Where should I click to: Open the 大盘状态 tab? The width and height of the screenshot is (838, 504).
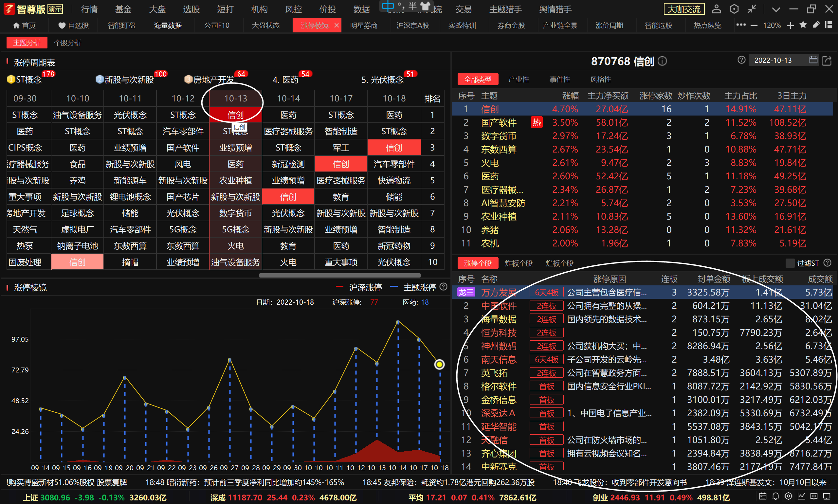pos(265,26)
